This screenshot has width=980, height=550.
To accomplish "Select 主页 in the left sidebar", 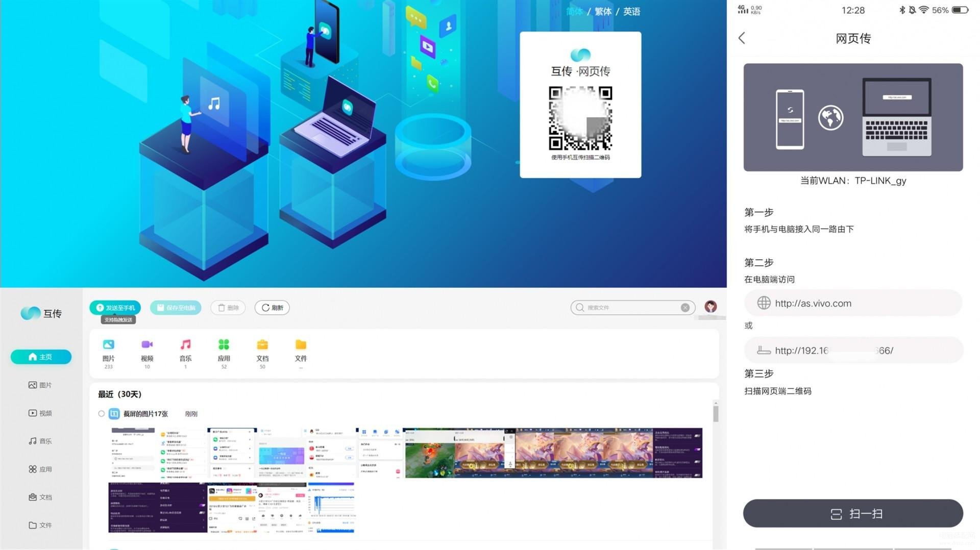I will tap(41, 357).
